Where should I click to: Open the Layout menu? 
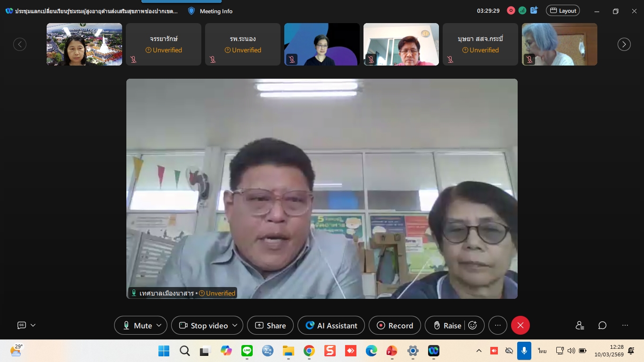pos(562,10)
